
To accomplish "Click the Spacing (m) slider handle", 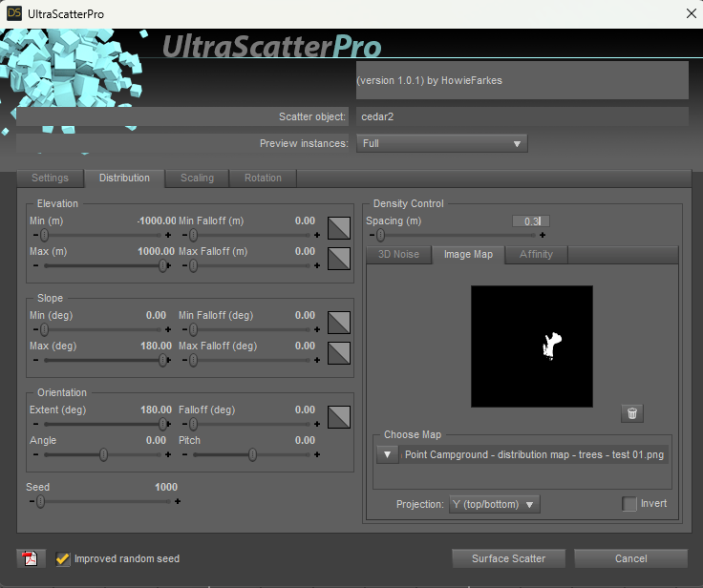I will (x=380, y=235).
